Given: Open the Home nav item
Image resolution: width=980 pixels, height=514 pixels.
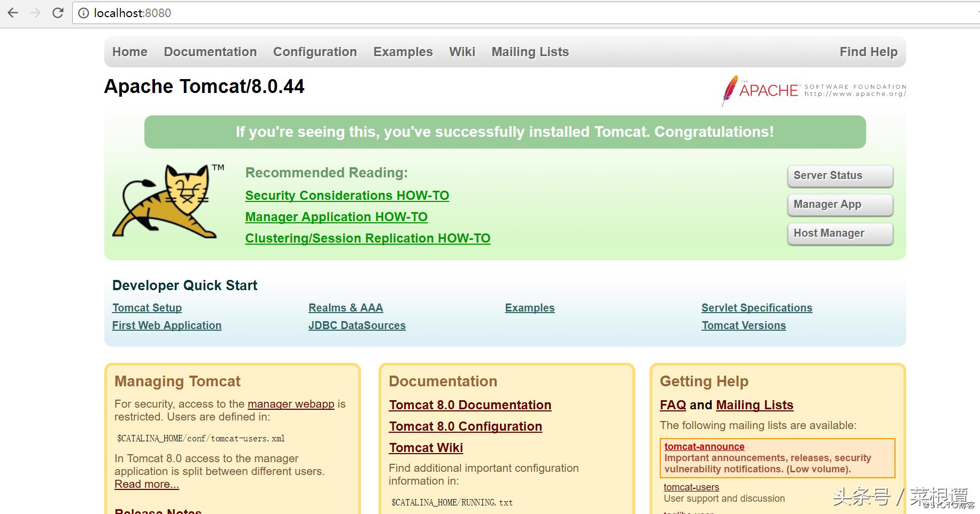Looking at the screenshot, I should [x=130, y=52].
